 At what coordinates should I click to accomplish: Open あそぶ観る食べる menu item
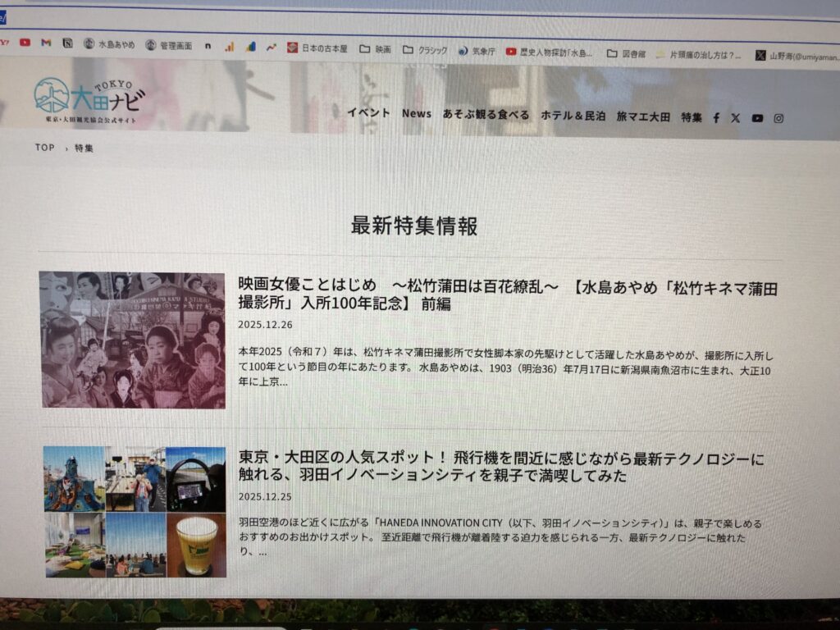pyautogui.click(x=486, y=115)
